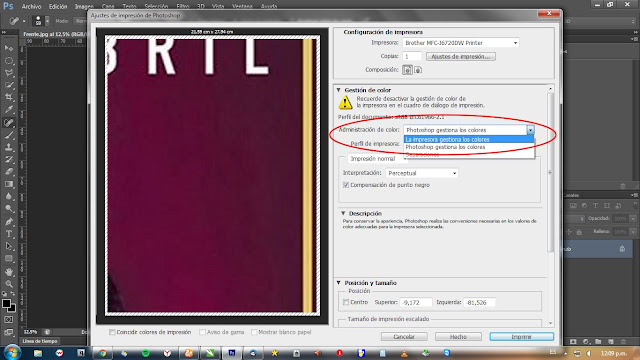Select the Polygonal Lasso tool
Screen dimensions: 640x360
pos(9,73)
